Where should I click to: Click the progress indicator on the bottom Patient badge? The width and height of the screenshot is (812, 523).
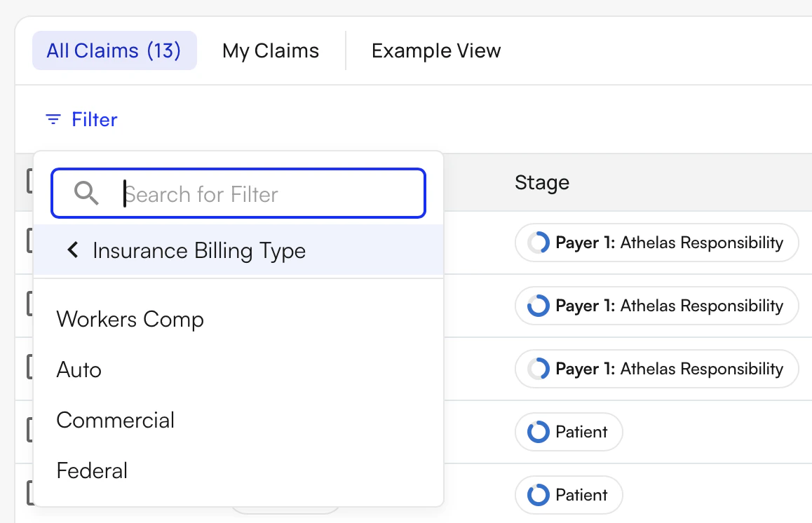[537, 495]
